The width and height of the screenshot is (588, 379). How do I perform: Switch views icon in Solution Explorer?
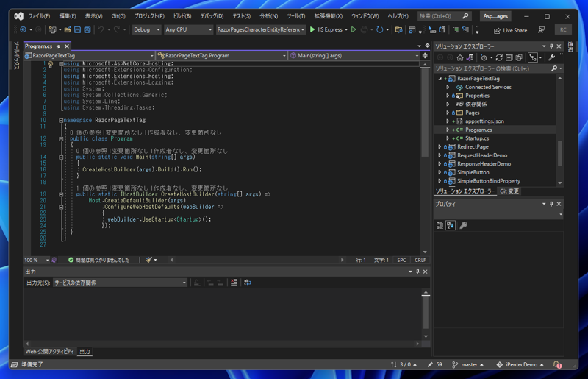click(x=470, y=57)
